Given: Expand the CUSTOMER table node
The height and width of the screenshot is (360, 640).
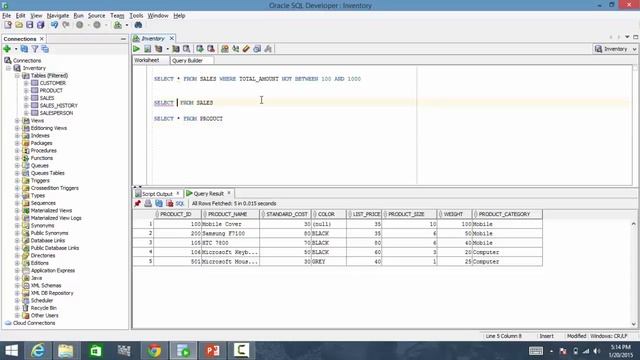Looking at the screenshot, I should pos(26,83).
